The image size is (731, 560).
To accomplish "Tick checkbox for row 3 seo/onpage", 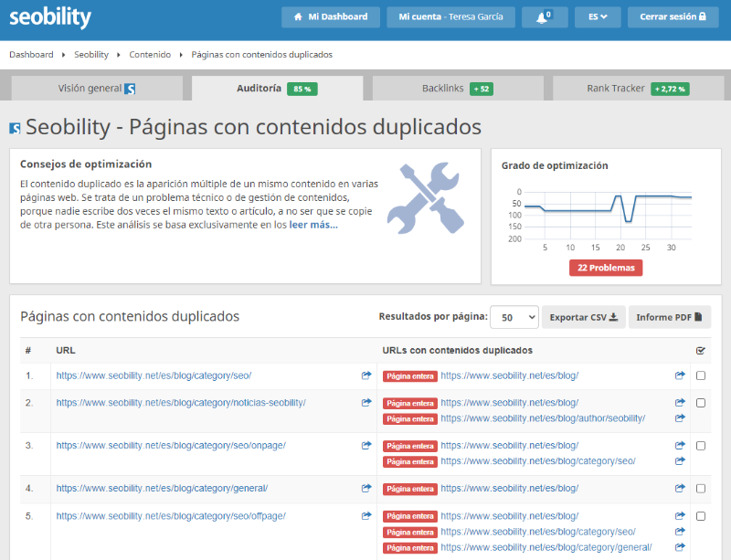I will [701, 446].
